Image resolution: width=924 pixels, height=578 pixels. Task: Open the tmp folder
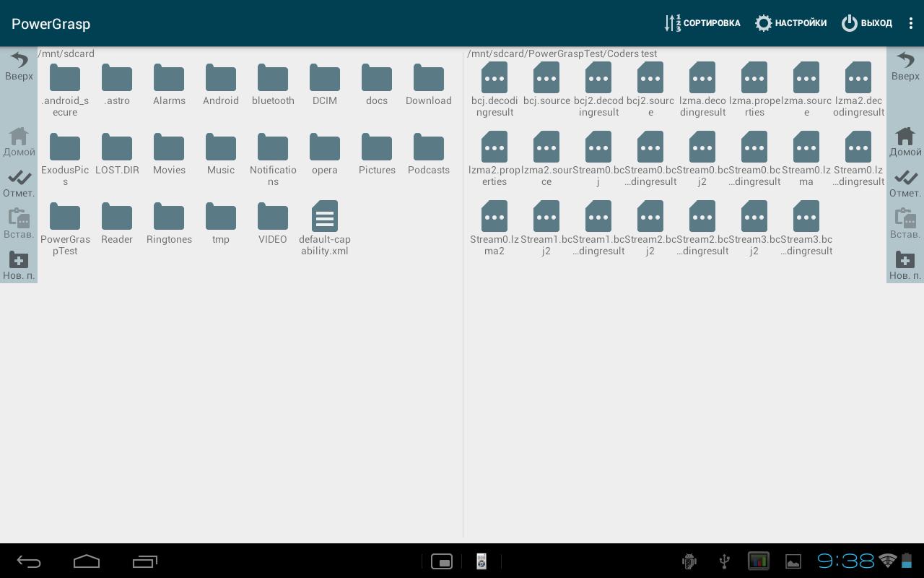click(221, 223)
